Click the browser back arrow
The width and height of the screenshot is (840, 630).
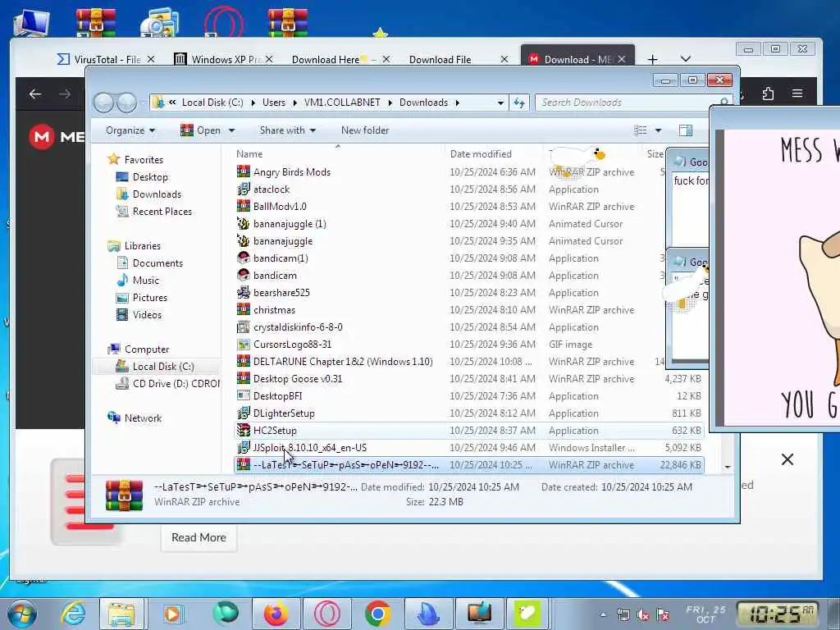(35, 94)
